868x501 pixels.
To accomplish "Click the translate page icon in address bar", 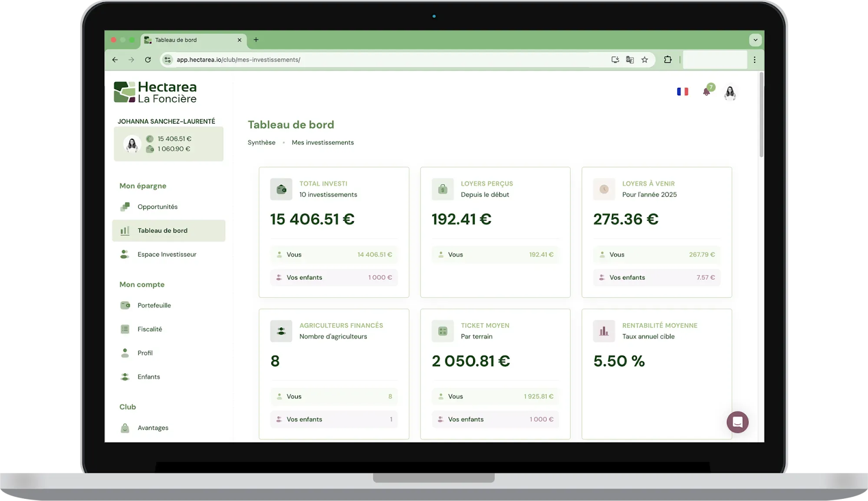I will pyautogui.click(x=630, y=60).
